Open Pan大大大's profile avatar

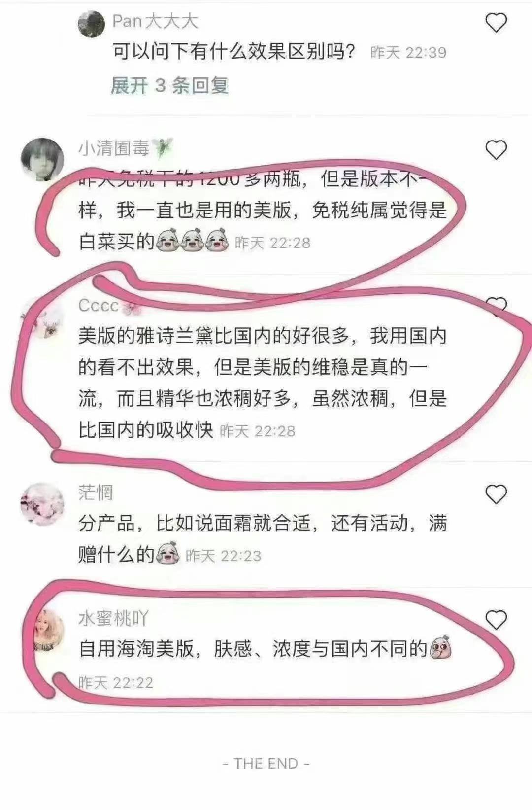[92, 24]
